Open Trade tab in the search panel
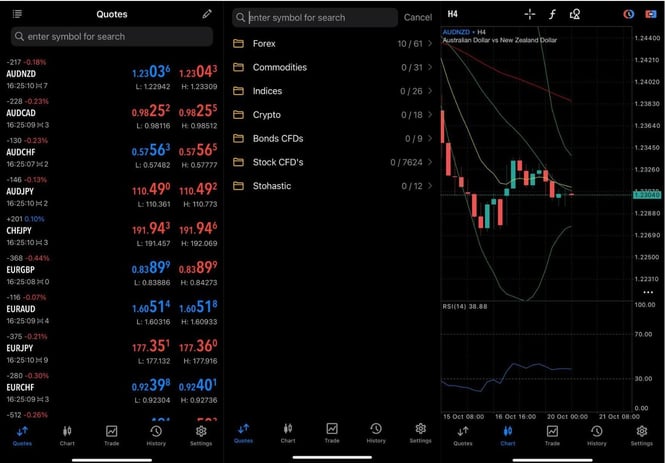 (332, 433)
